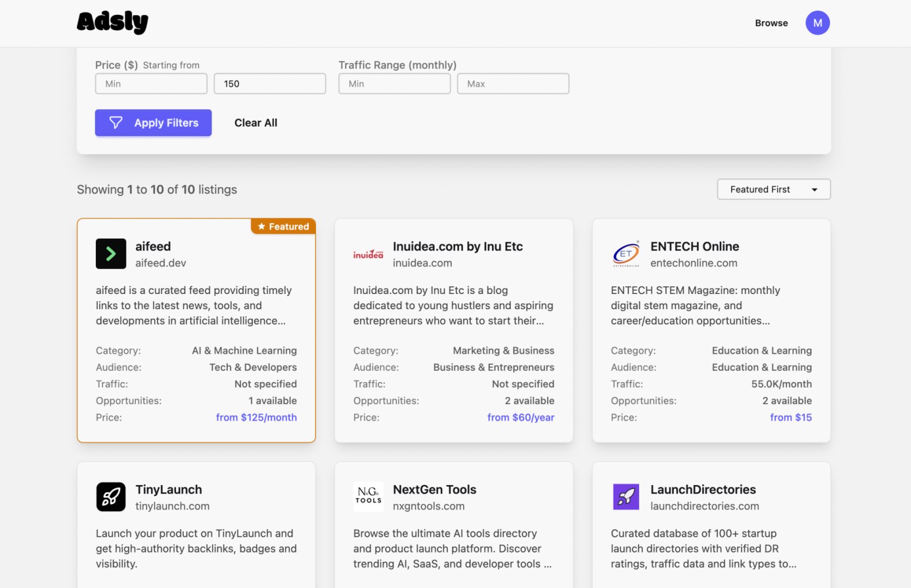The height and width of the screenshot is (588, 911).
Task: Click the TinyLaunch rocket icon
Action: [x=111, y=497]
